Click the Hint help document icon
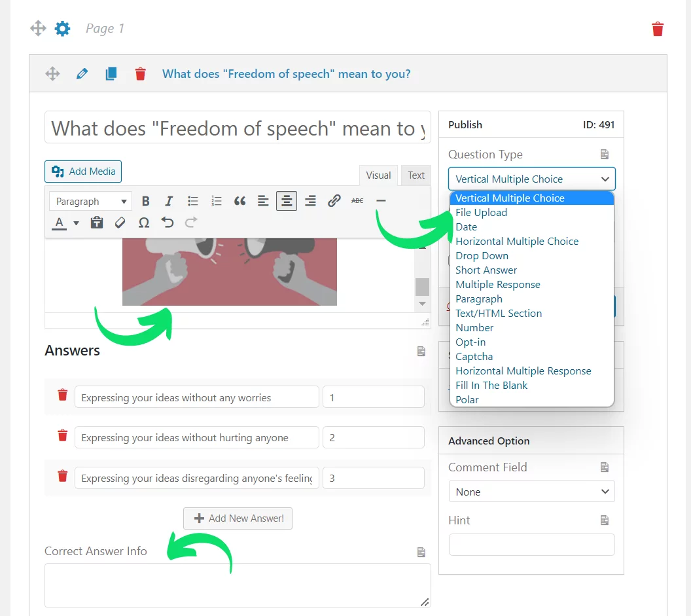 tap(604, 520)
